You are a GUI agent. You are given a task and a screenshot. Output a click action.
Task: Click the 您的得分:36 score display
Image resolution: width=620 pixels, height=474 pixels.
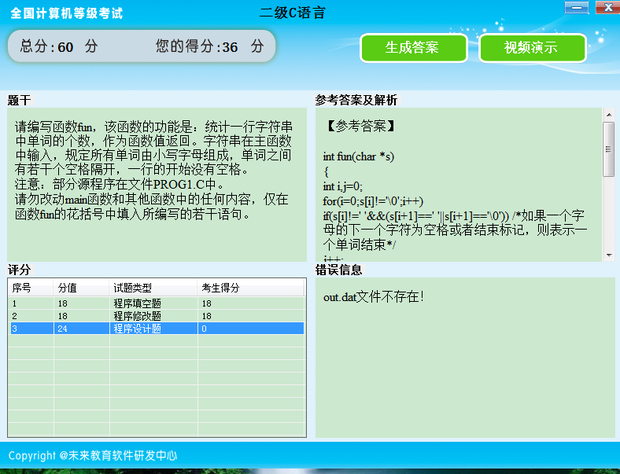210,47
